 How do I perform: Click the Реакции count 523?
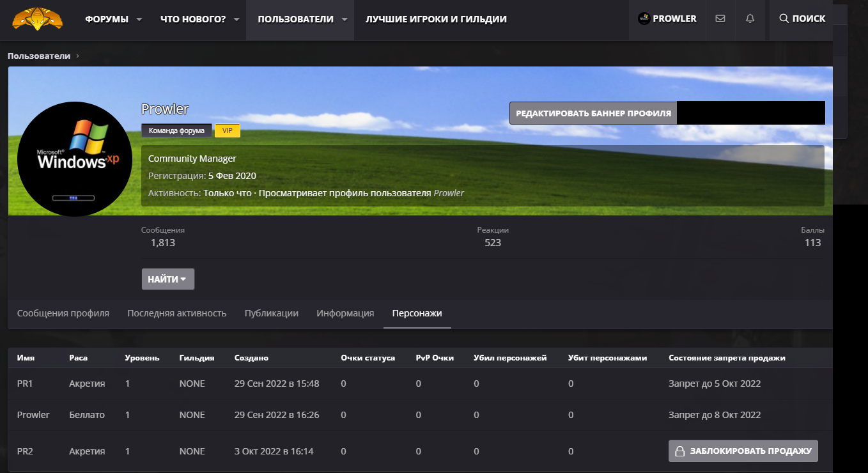pyautogui.click(x=493, y=243)
